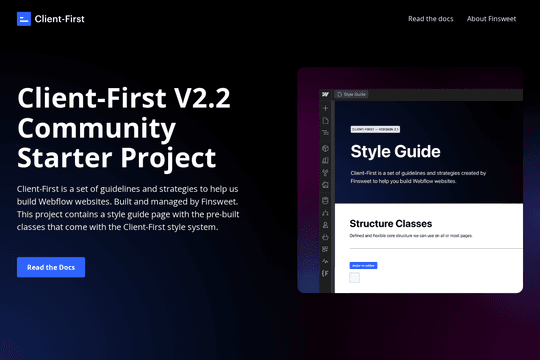540x360 pixels.
Task: Open the Components cube icon
Action: 325,148
